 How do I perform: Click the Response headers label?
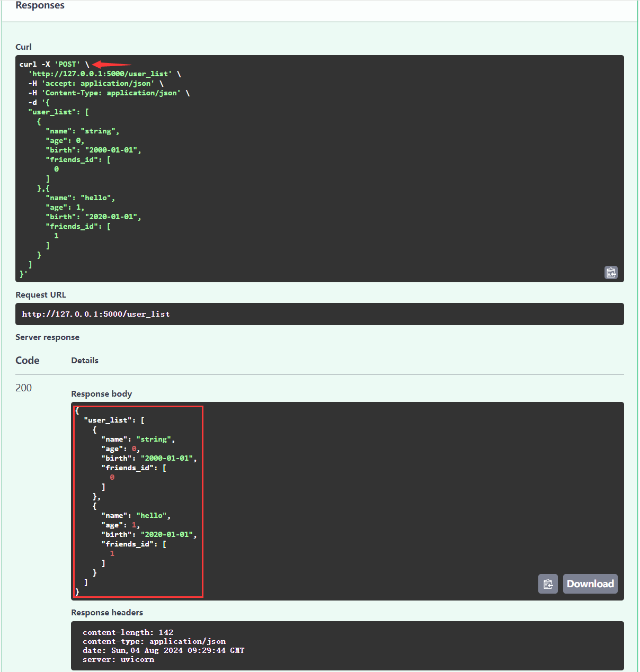107,612
